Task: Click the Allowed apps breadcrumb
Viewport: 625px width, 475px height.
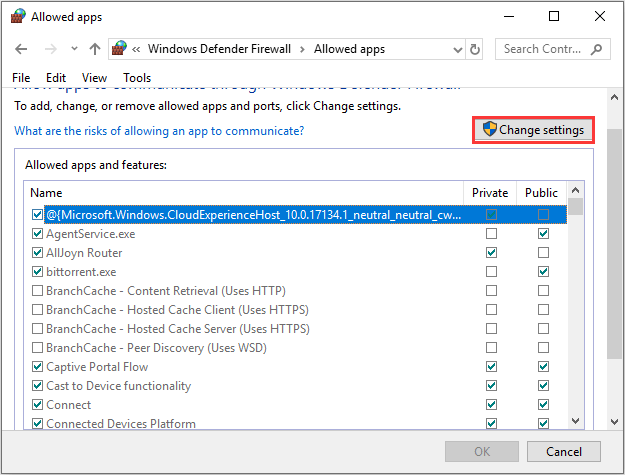Action: click(349, 49)
